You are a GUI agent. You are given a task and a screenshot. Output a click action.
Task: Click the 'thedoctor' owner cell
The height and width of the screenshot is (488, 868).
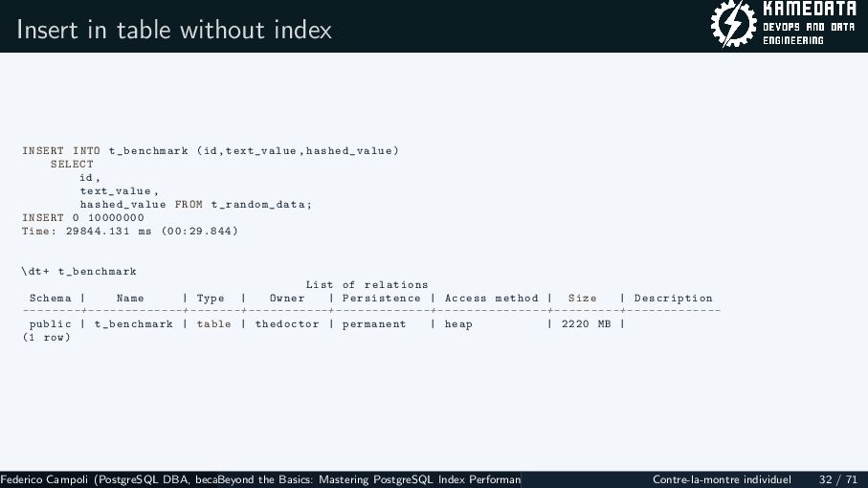(287, 323)
